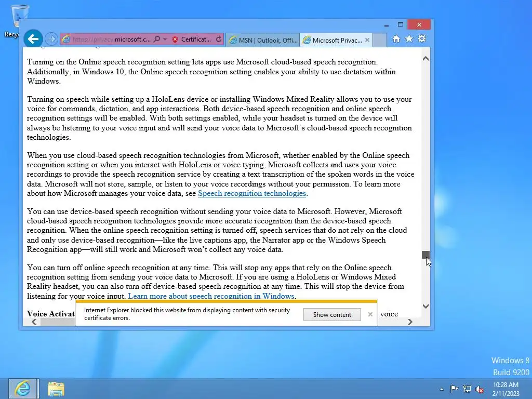The width and height of the screenshot is (532, 399).
Task: Open the Tools gear menu
Action: 422,39
